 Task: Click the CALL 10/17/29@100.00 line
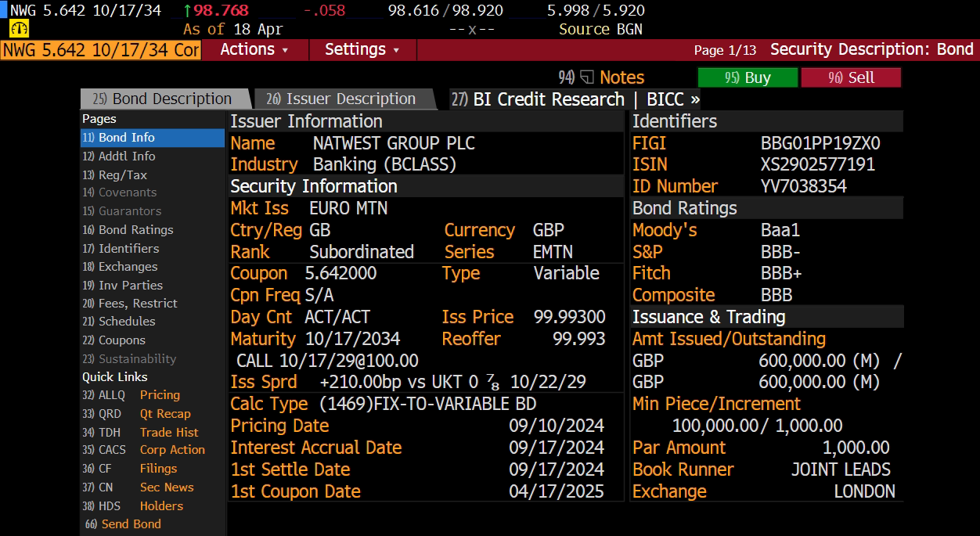point(327,362)
